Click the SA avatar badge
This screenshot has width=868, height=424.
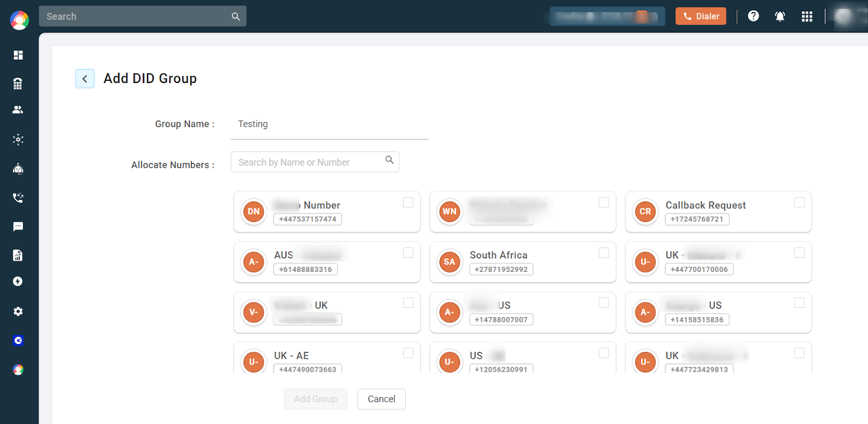coord(450,262)
